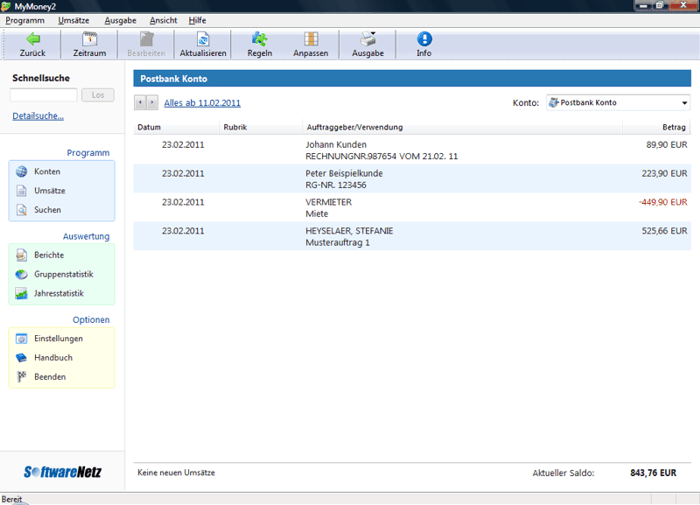Click the amount 89,90 EUR
This screenshot has width=700, height=505.
pos(667,145)
